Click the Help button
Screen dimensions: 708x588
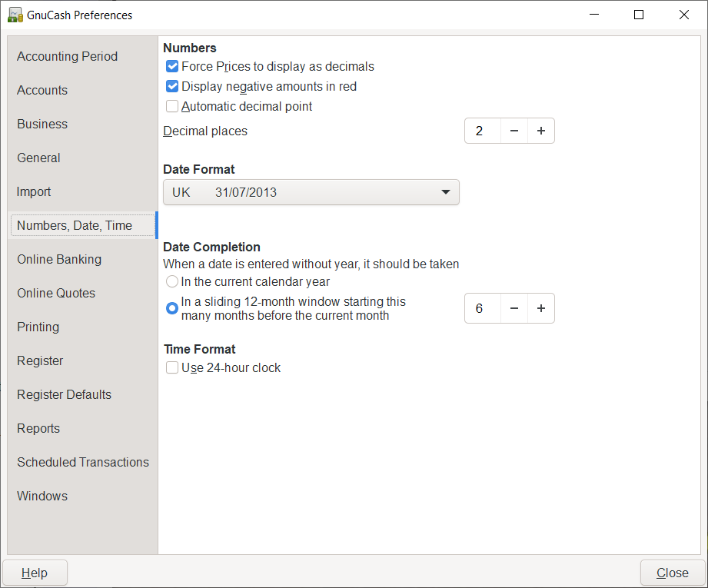click(35, 573)
